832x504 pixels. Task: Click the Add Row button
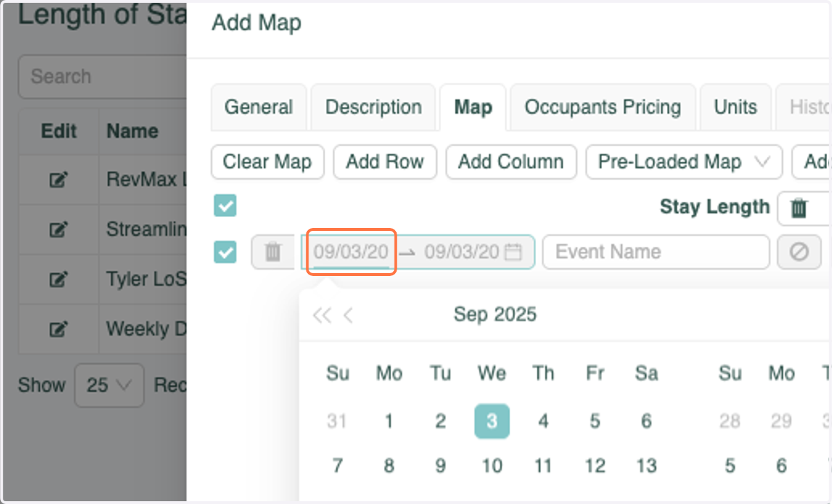coord(385,162)
